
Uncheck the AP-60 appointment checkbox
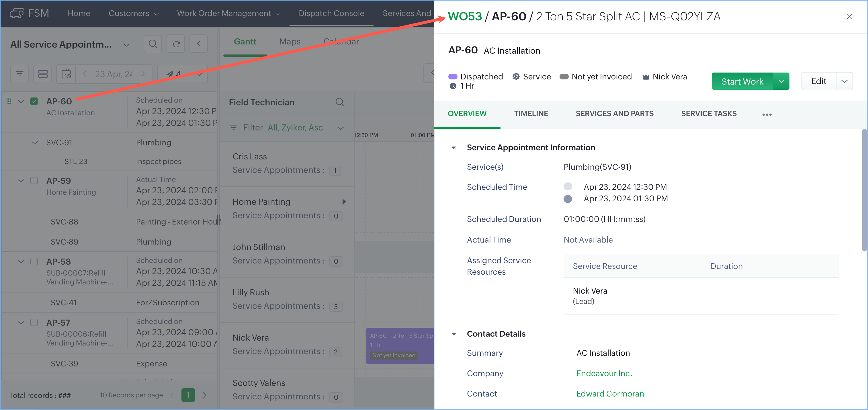(x=34, y=101)
